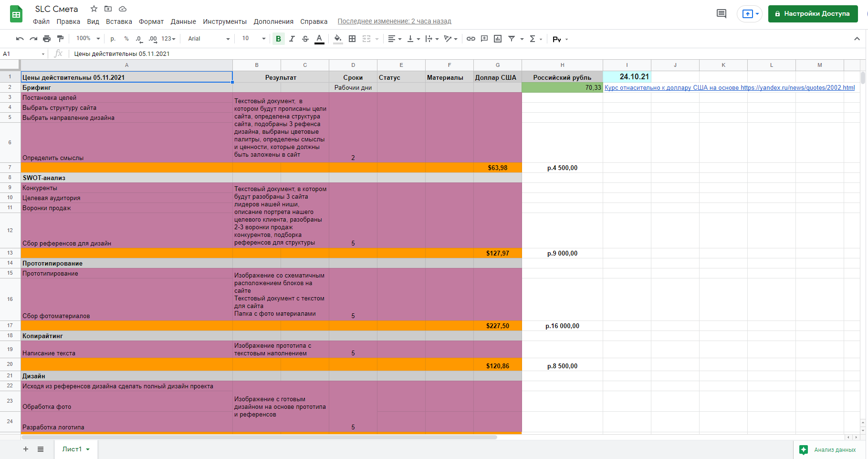Open the Данные menu

tap(183, 21)
